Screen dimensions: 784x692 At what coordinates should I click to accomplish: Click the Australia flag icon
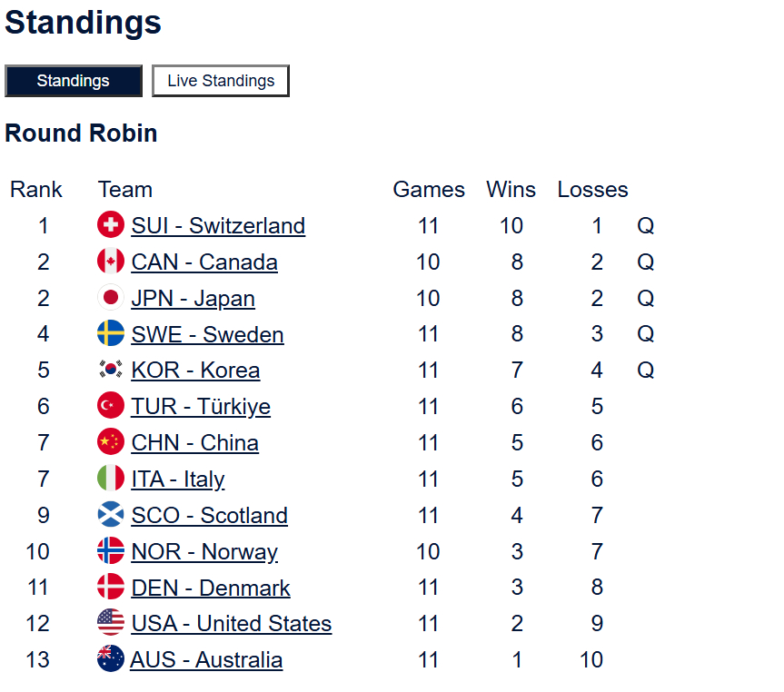[x=111, y=659]
